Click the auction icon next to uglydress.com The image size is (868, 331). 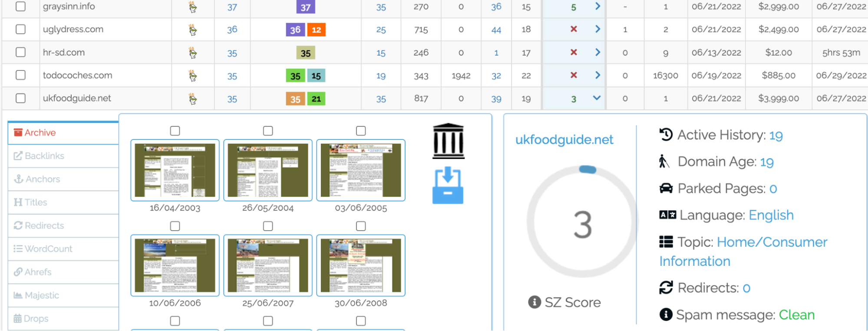[x=193, y=30]
